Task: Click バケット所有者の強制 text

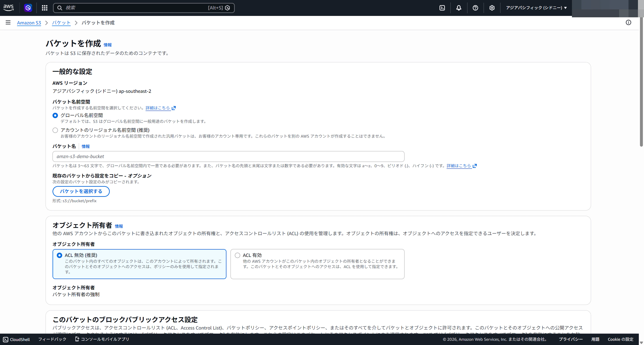Action: pyautogui.click(x=76, y=295)
